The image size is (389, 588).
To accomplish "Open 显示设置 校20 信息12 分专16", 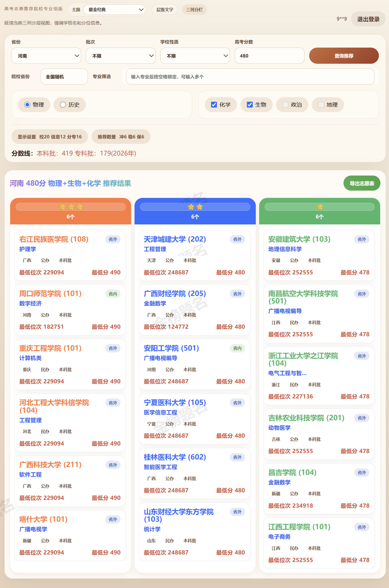I will click(50, 137).
